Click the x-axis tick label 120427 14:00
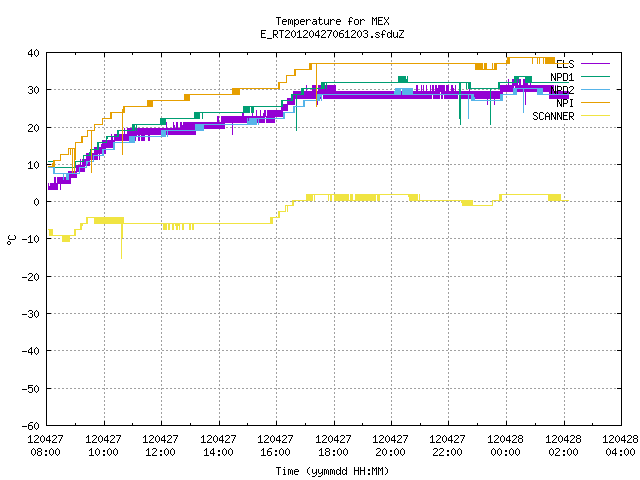This screenshot has height=480, width=640. coord(218,446)
